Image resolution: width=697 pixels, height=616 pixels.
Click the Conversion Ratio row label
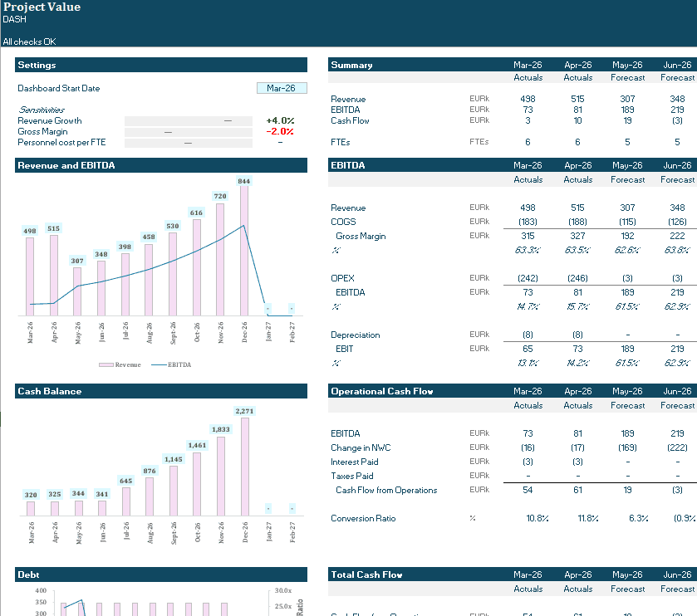362,517
